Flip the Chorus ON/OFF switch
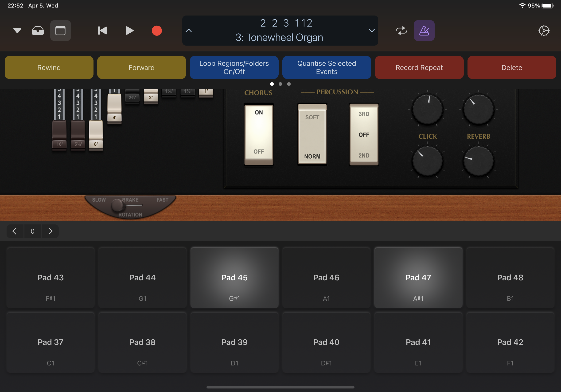This screenshot has height=392, width=561. (259, 134)
